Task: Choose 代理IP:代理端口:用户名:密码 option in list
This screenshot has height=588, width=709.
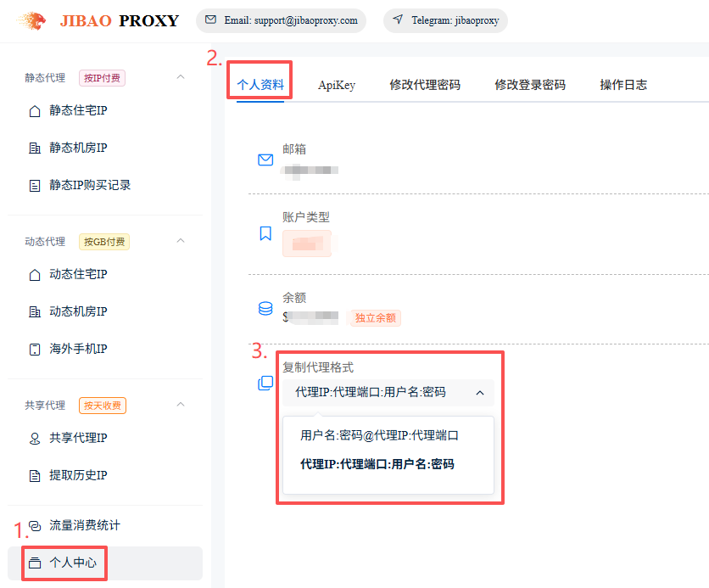Action: [377, 465]
